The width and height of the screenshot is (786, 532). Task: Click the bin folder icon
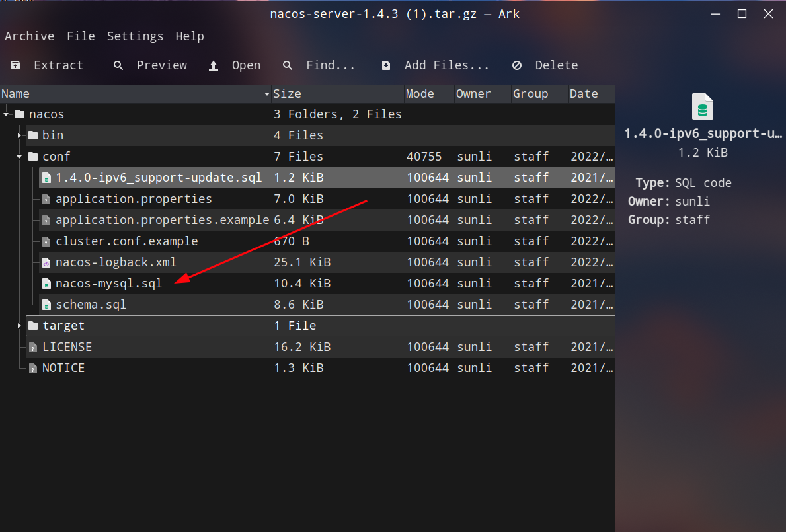33,135
